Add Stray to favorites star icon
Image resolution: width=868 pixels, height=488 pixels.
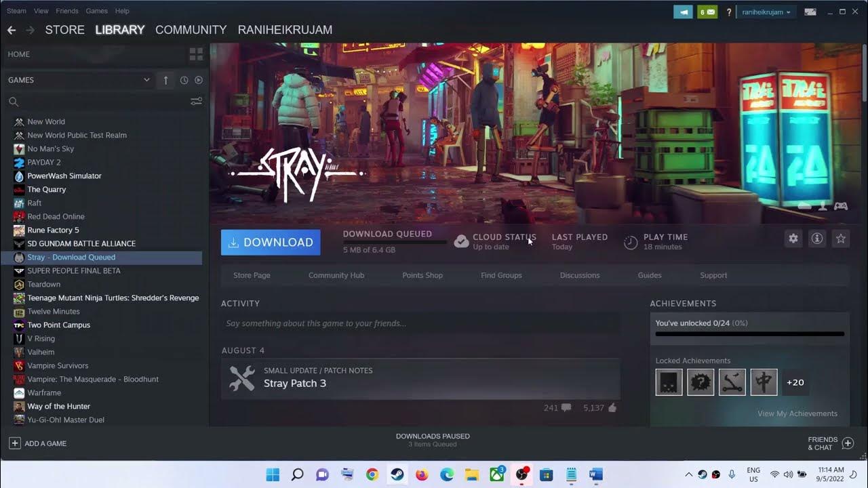tap(841, 239)
